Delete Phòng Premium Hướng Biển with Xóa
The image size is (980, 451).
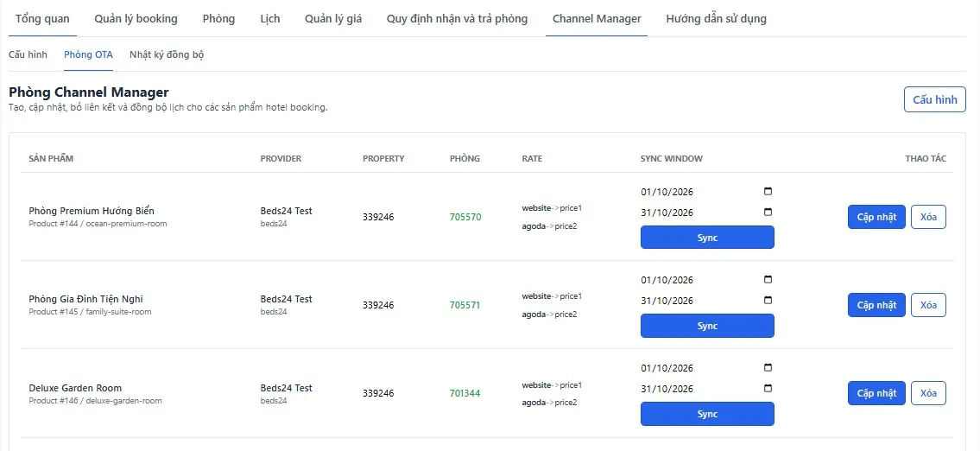pyautogui.click(x=929, y=217)
